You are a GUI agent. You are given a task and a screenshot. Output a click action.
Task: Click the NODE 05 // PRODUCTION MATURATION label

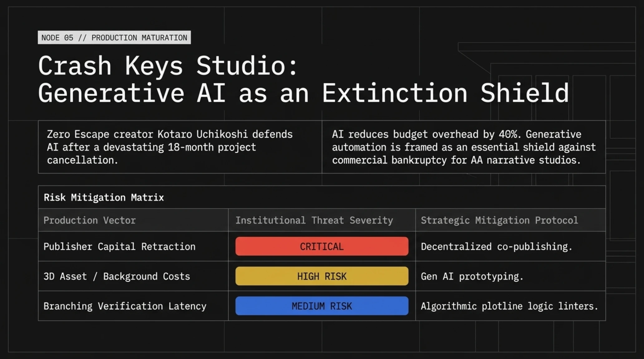coord(114,37)
